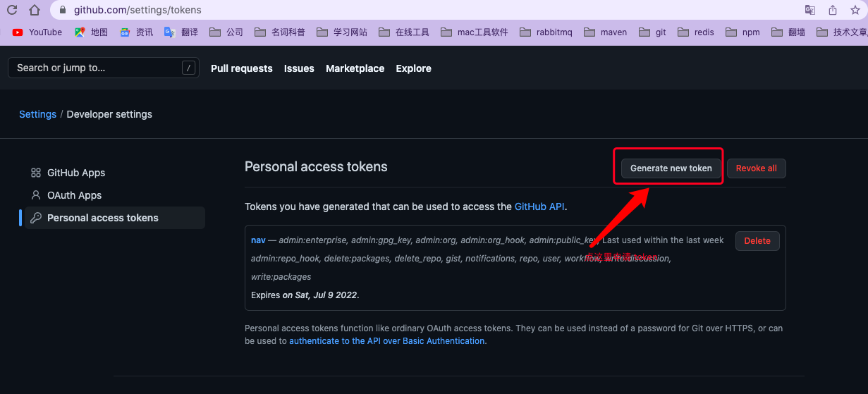Bookmark this page with the star icon
Image resolution: width=868 pixels, height=394 pixels.
coord(855,10)
